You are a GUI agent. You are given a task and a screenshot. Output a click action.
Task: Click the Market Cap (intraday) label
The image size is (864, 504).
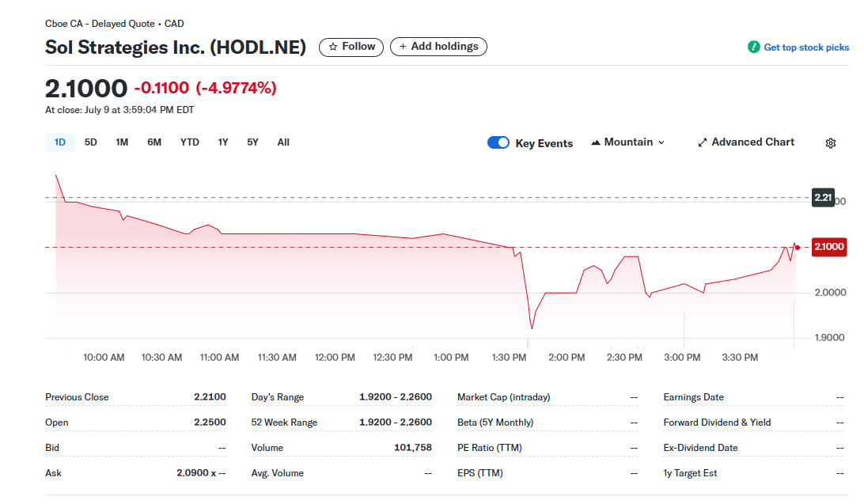(x=504, y=397)
